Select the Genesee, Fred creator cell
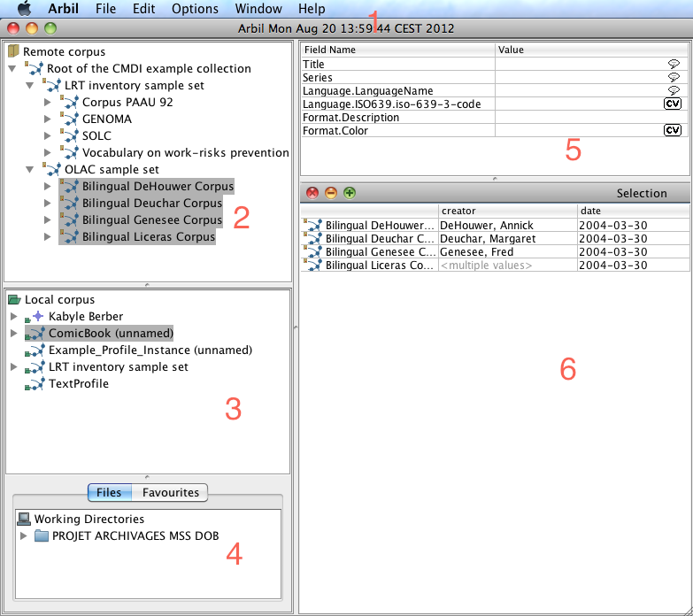693x616 pixels. click(507, 252)
